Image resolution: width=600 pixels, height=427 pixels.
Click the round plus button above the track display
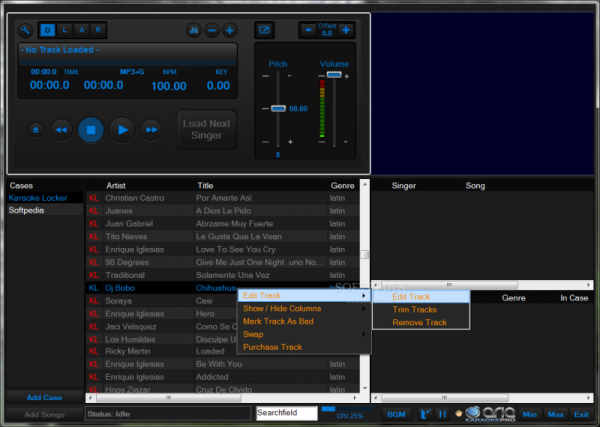click(x=230, y=31)
